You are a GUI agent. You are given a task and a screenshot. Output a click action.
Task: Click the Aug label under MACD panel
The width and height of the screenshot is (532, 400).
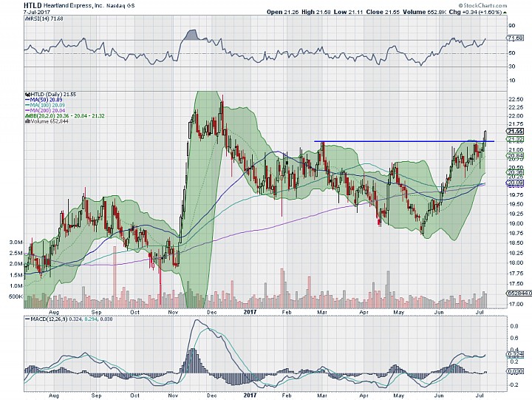coord(54,396)
